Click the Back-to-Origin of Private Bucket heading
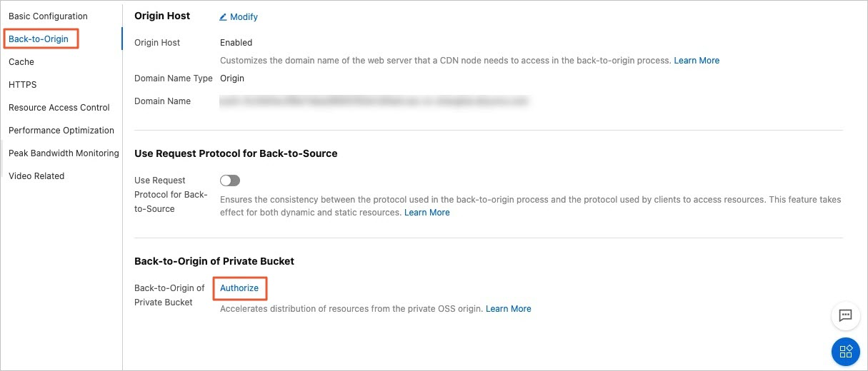 pos(214,261)
